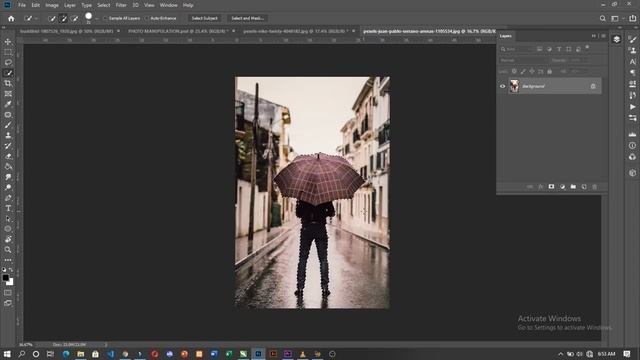Click the Home icon in options bar

11,18
